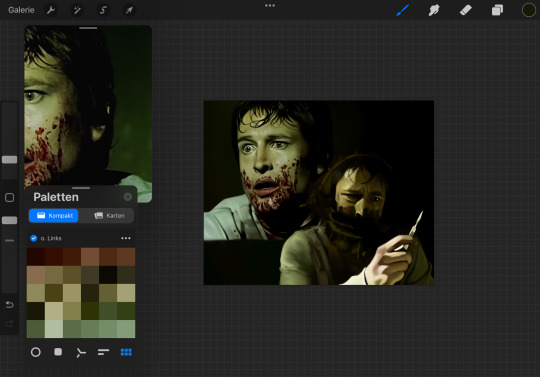Image resolution: width=540 pixels, height=377 pixels.
Task: Pick the pale khaki swatch ending third row
Action: pyautogui.click(x=126, y=293)
